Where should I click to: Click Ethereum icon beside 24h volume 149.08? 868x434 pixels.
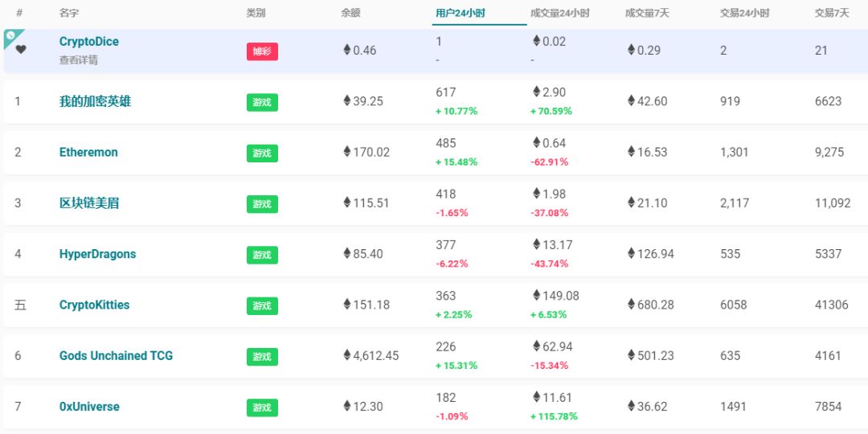(536, 295)
